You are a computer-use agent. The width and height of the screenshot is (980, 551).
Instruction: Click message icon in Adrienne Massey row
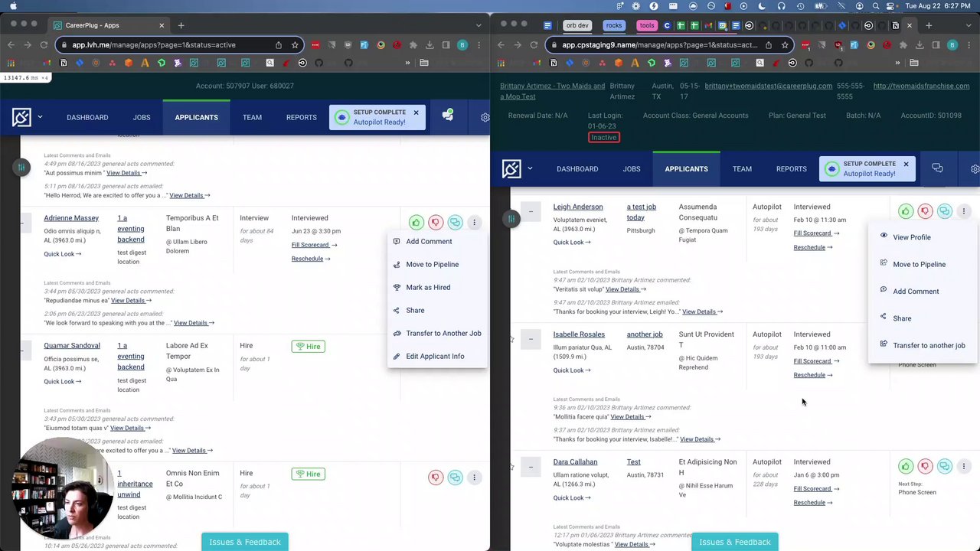pos(455,223)
